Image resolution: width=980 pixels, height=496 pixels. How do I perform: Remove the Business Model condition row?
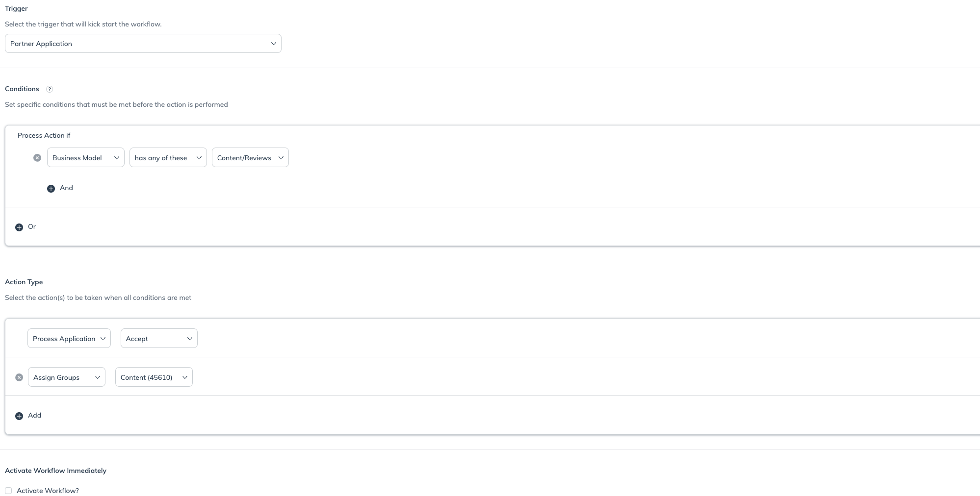[x=37, y=158]
